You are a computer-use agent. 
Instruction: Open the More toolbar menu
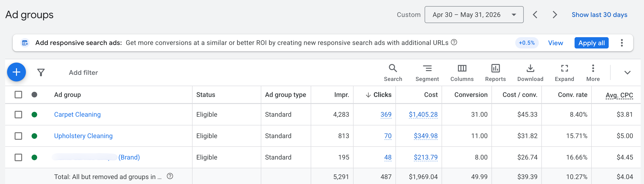593,73
